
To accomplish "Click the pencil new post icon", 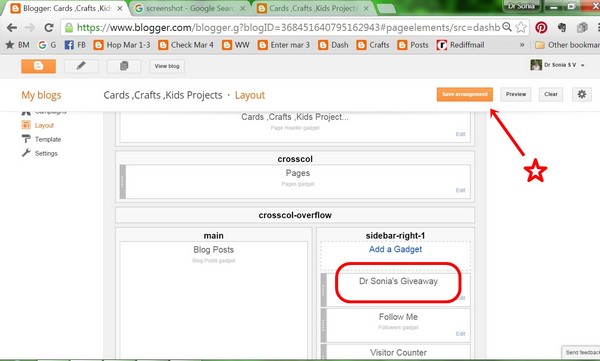I will (81, 66).
